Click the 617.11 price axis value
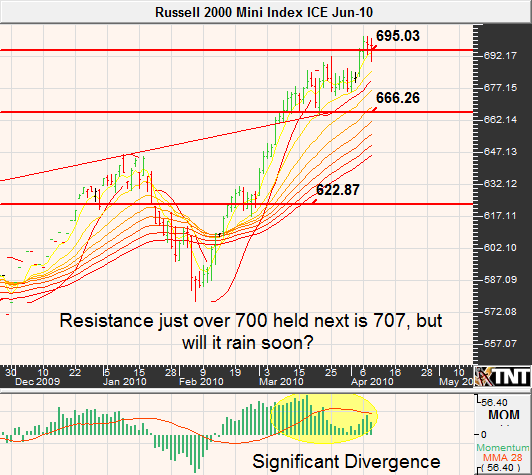The height and width of the screenshot is (475, 532). click(500, 215)
